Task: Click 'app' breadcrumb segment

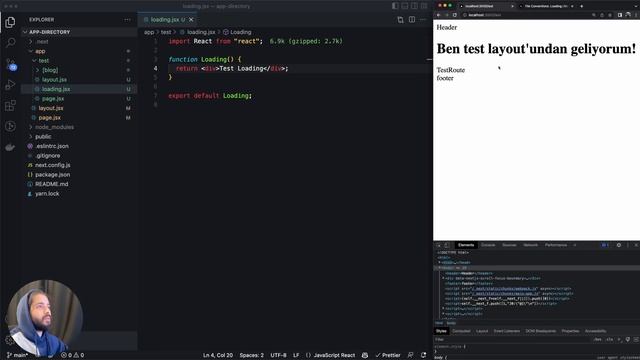Action: pos(149,32)
